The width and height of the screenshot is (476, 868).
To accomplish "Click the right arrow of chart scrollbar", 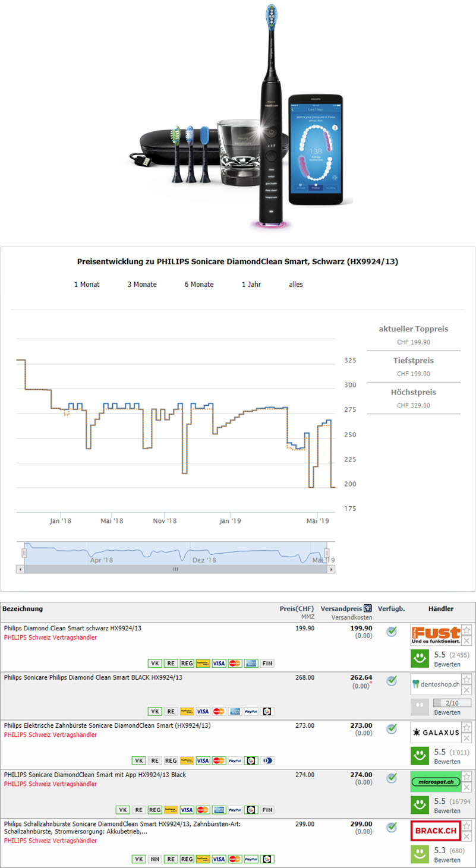I will (x=331, y=569).
